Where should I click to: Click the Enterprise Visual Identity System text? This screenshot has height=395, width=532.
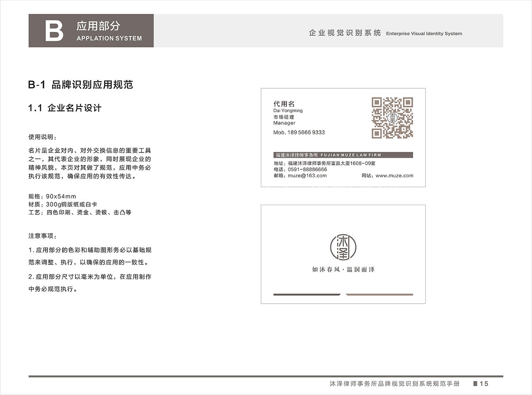tap(424, 34)
